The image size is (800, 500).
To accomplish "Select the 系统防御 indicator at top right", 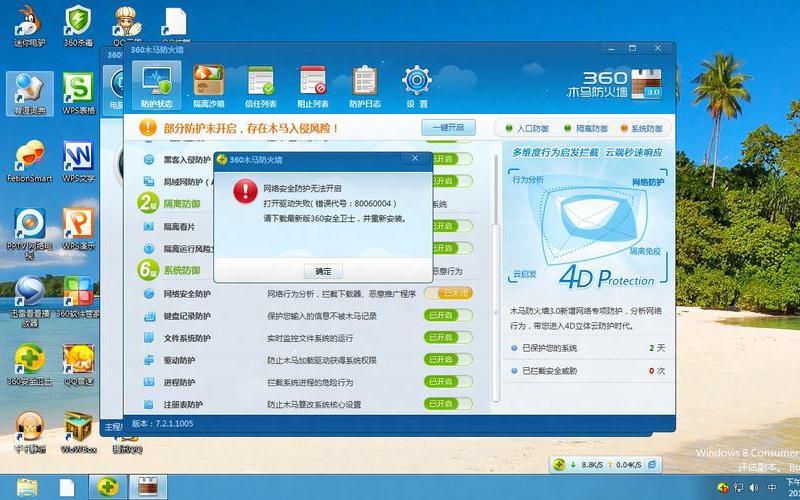I will 641,129.
